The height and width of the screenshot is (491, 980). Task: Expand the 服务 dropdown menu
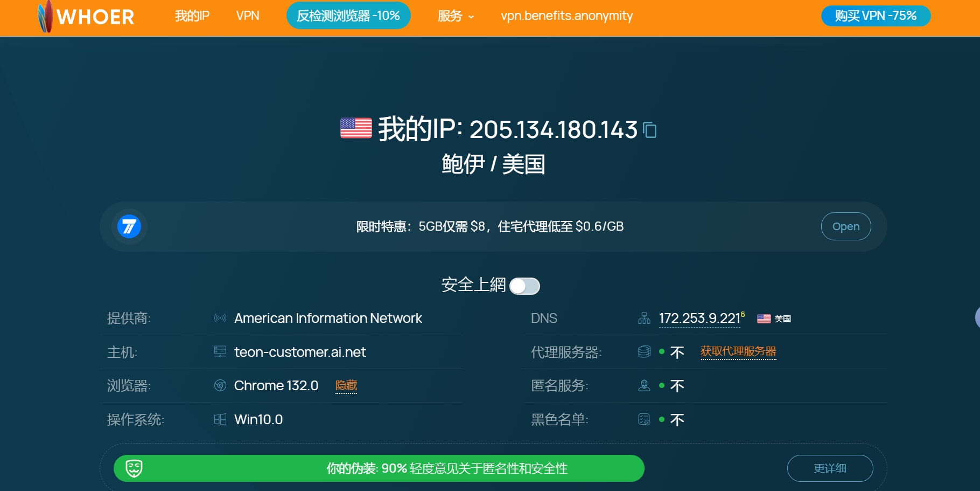pyautogui.click(x=456, y=16)
